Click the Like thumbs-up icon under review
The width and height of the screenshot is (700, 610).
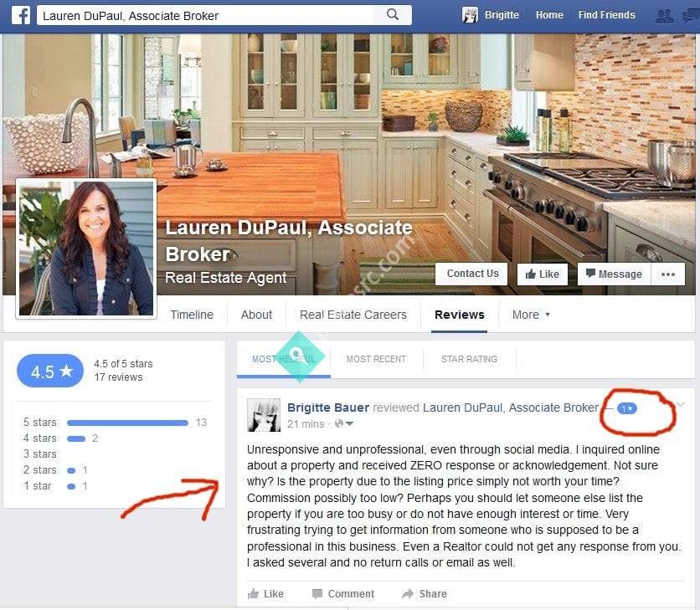254,594
